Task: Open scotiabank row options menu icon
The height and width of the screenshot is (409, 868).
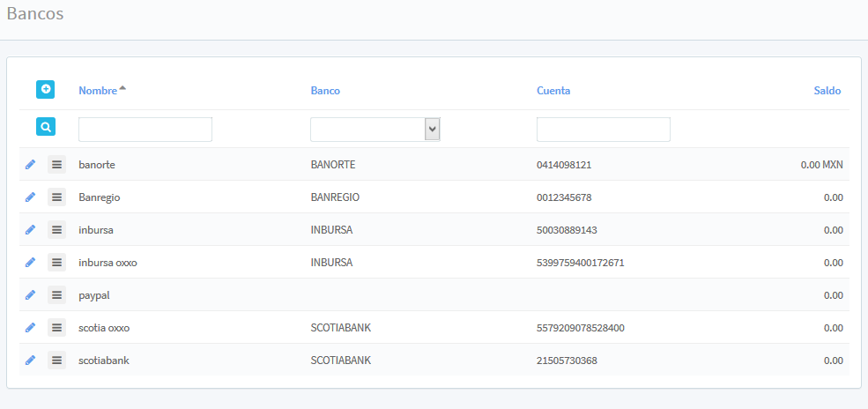Action: (x=56, y=361)
